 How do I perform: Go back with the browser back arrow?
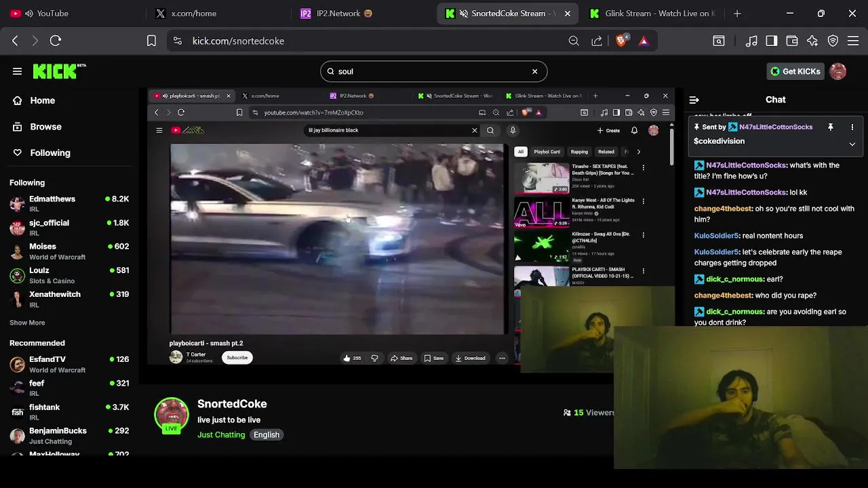pyautogui.click(x=15, y=41)
